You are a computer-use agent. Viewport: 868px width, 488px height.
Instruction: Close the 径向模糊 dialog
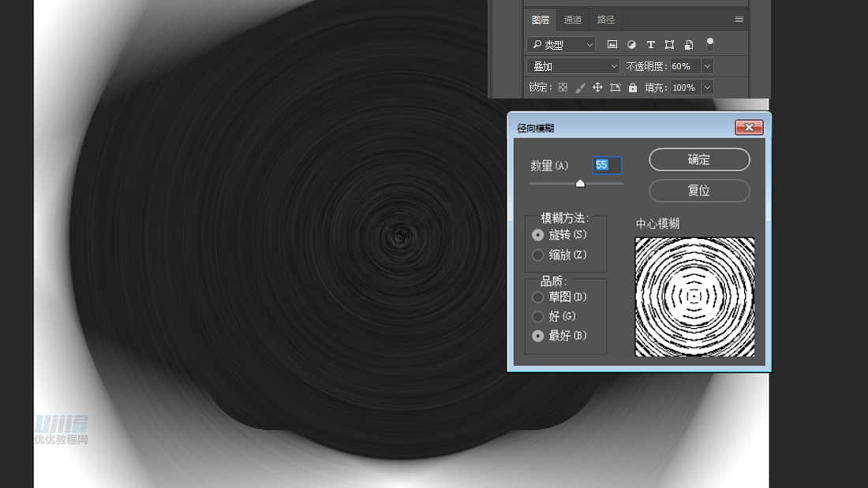pos(749,127)
